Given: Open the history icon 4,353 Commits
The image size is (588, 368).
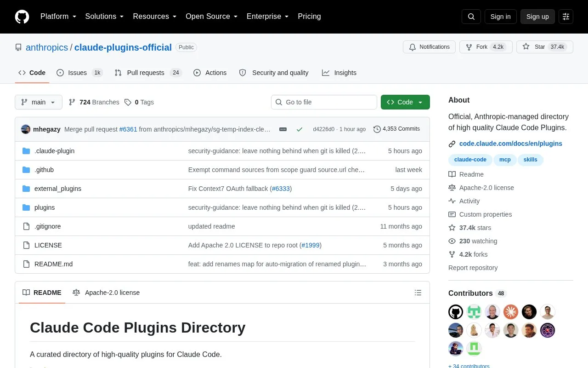Looking at the screenshot, I should tap(377, 129).
